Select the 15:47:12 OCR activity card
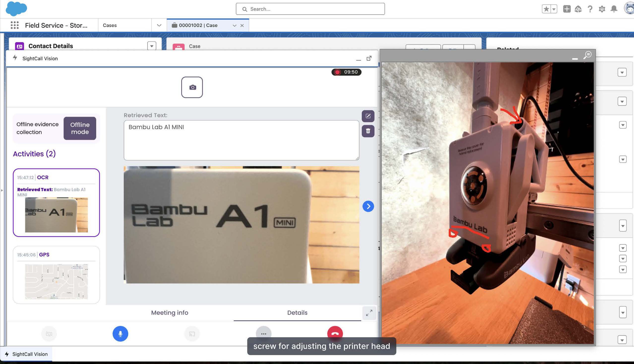The height and width of the screenshot is (364, 634). tap(56, 202)
